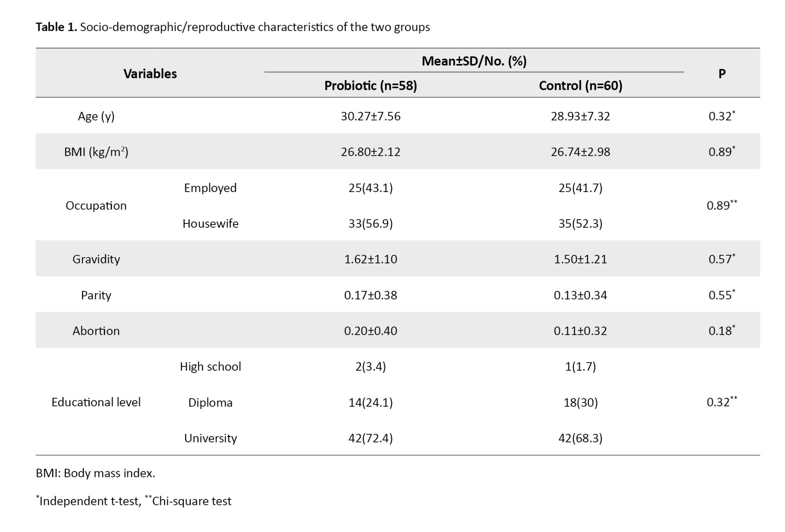Click the Diploma subcategory label
Viewport: 785px width, 532px height.
pos(210,402)
